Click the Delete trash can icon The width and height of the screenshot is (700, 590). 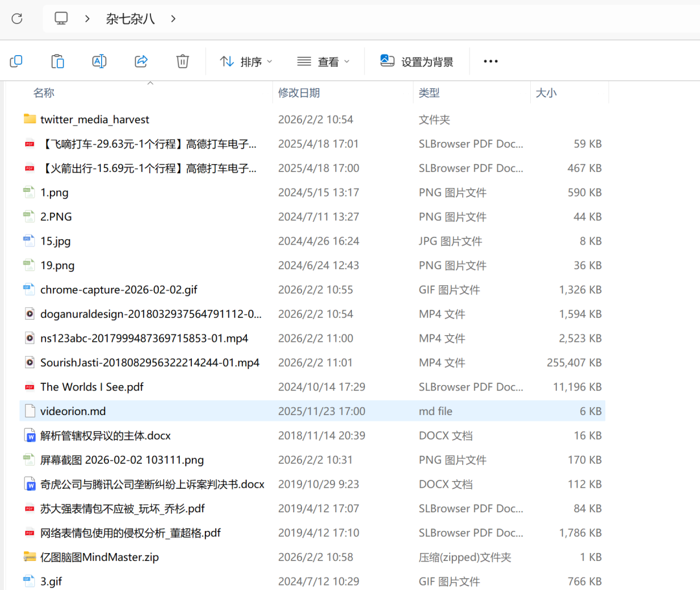click(x=182, y=62)
